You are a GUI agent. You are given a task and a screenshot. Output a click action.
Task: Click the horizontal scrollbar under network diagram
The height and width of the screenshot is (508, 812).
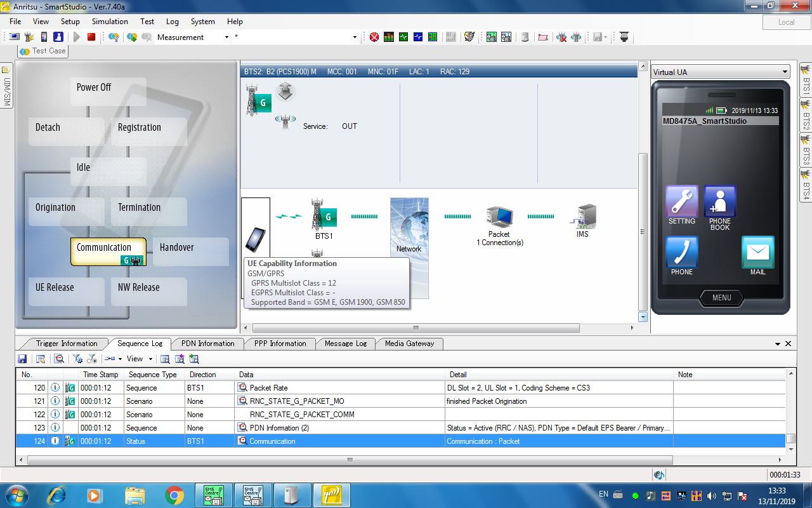(416, 328)
